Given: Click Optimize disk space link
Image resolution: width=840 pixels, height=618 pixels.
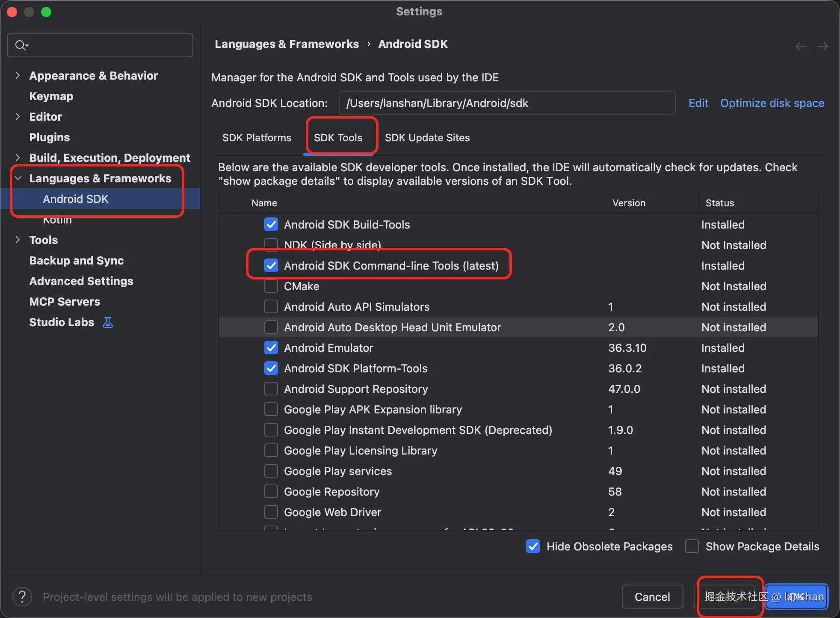Looking at the screenshot, I should tap(772, 103).
